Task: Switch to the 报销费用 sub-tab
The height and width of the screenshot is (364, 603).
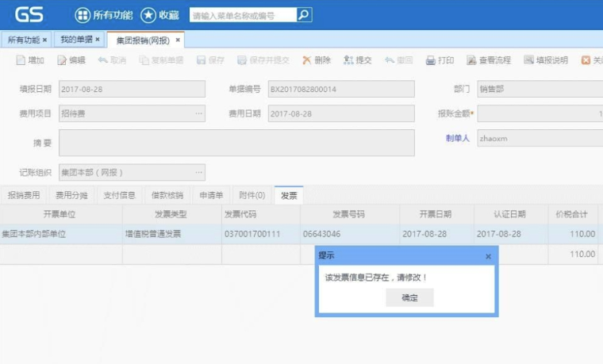Action: [24, 195]
